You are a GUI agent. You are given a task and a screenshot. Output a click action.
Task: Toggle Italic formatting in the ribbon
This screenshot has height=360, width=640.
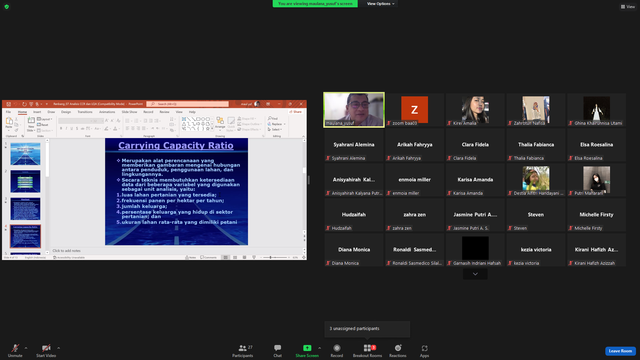coord(66,129)
